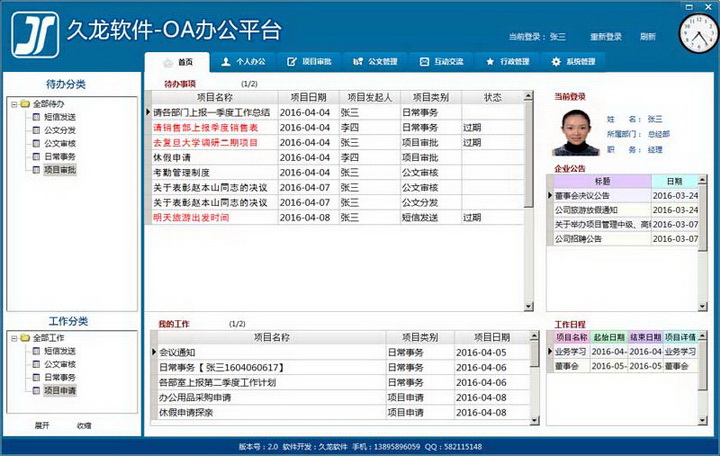Select the 业务学习 schedule row
This screenshot has height=456, width=720.
pos(626,352)
